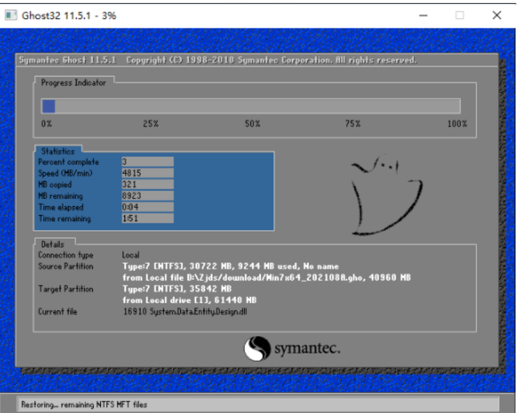Click the Time remaining value field
The height and width of the screenshot is (413, 532).
(x=147, y=219)
